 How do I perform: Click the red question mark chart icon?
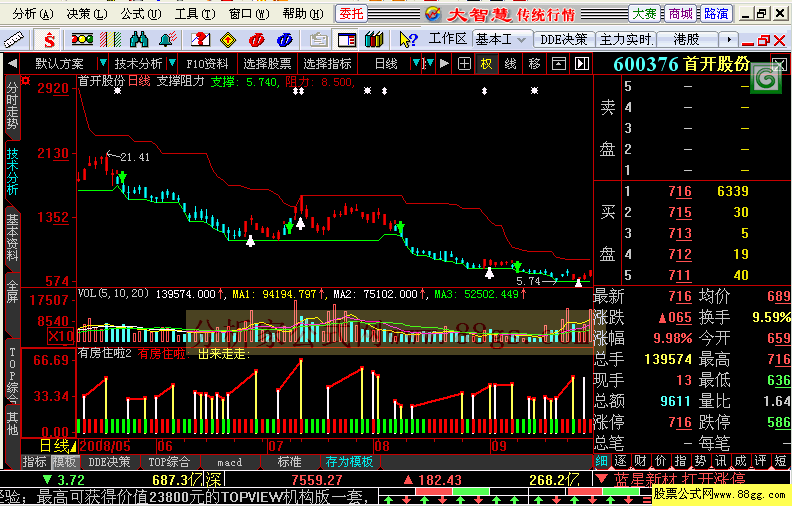point(200,39)
